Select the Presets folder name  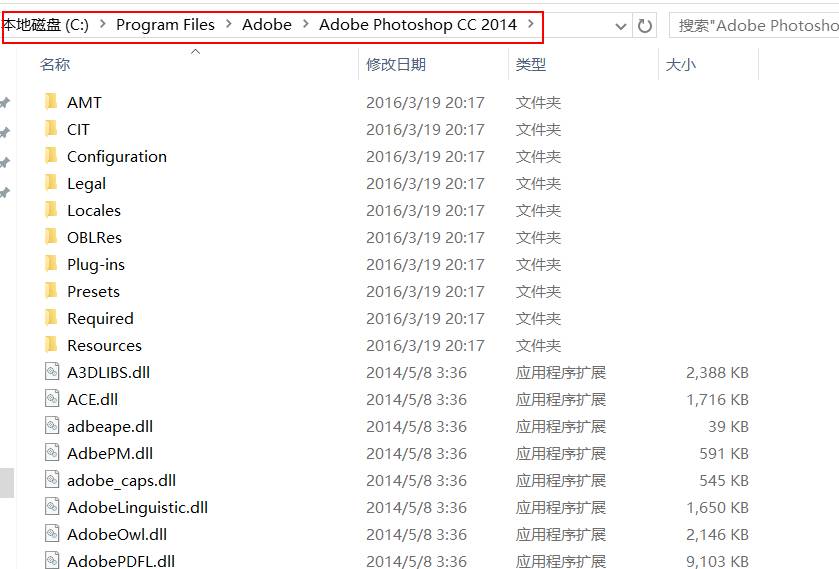tap(94, 292)
